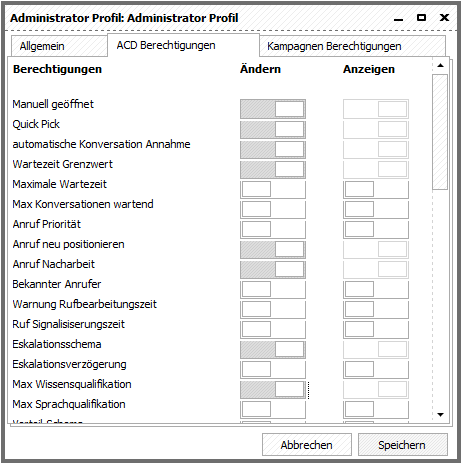Enable Anzeigen for Max Konversationen wartend
462x464 pixels.
[376, 209]
